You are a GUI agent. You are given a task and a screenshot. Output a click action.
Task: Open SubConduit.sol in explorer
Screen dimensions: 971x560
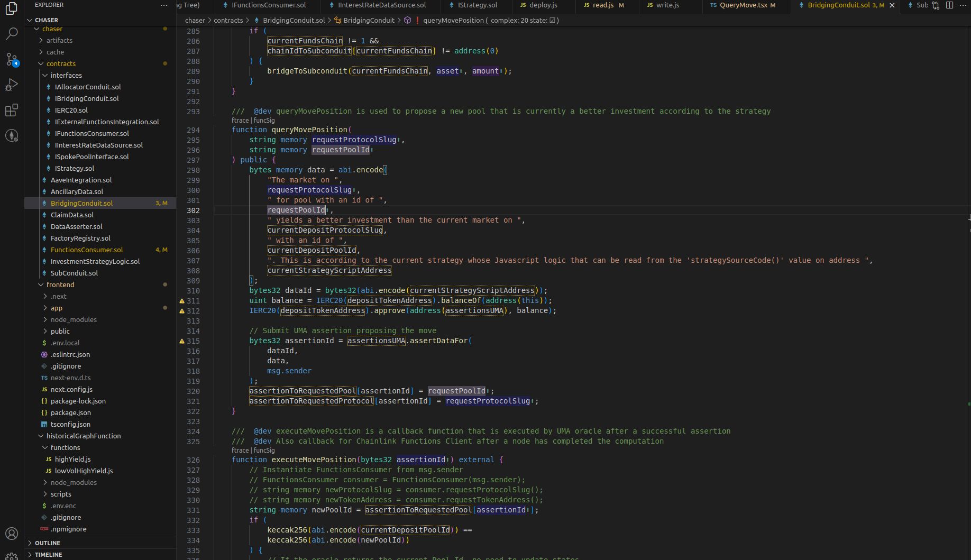coord(74,273)
